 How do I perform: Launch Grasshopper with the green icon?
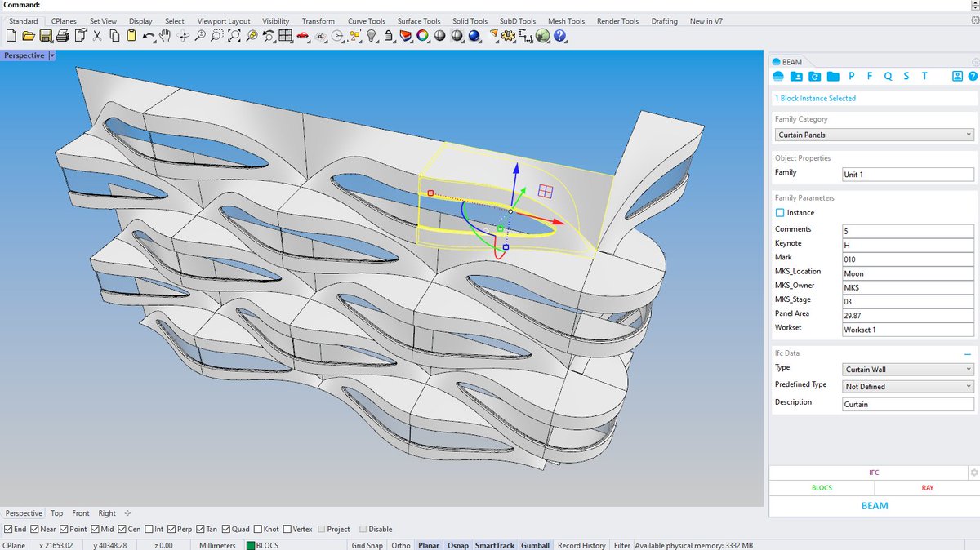[543, 36]
